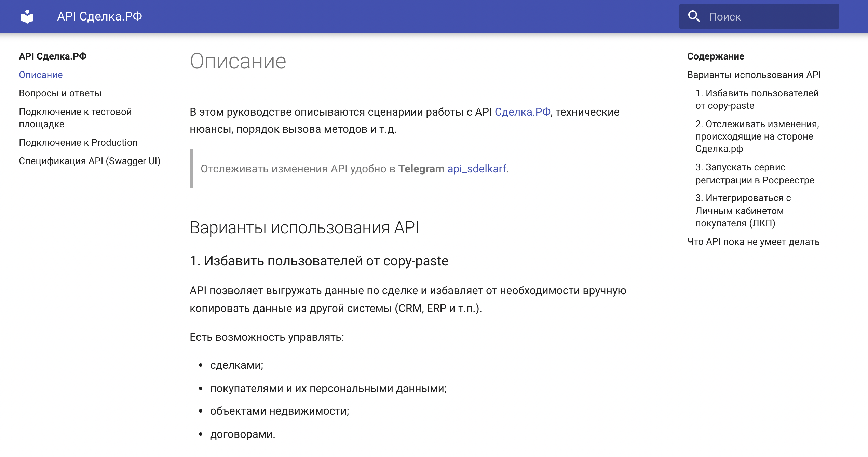Go to Подключение к тестовой площадке
The height and width of the screenshot is (457, 868).
(75, 118)
